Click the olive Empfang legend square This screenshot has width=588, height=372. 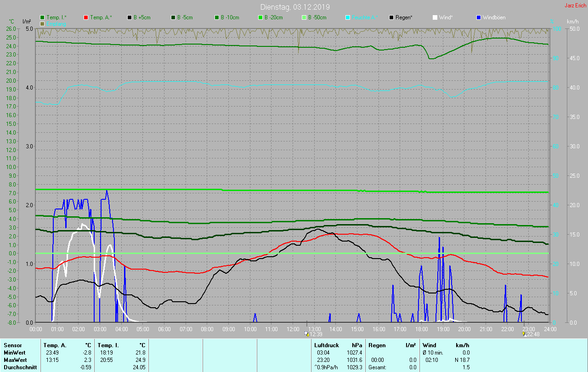click(42, 23)
